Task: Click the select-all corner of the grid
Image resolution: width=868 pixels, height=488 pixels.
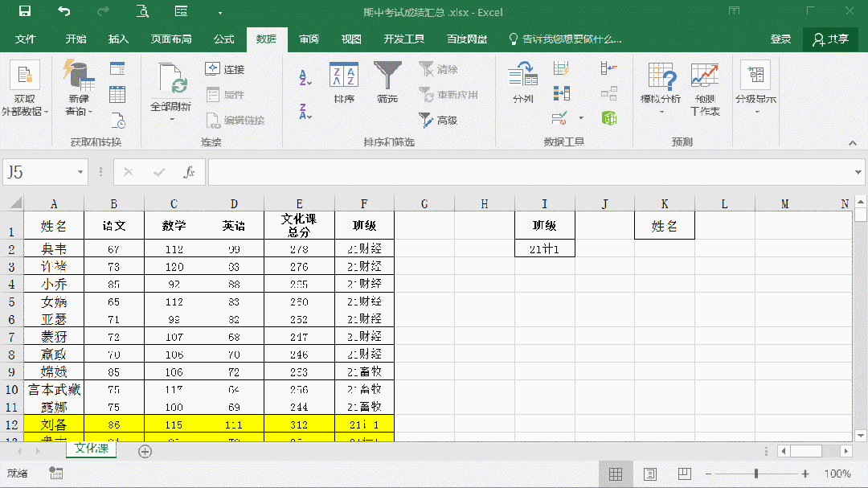Action: [12, 203]
